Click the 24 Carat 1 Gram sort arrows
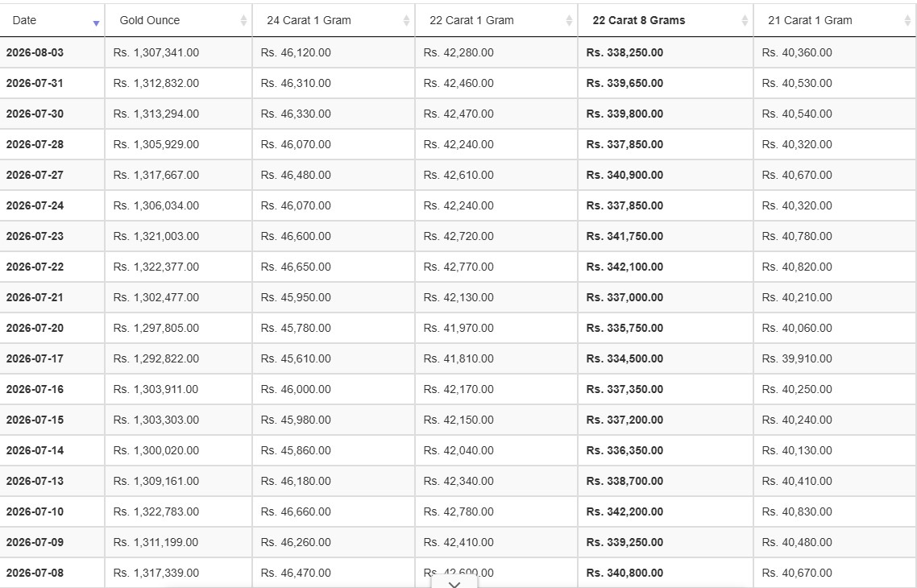 pos(406,20)
